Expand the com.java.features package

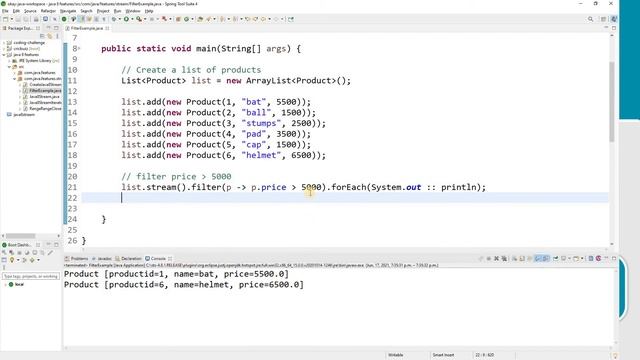(15, 72)
